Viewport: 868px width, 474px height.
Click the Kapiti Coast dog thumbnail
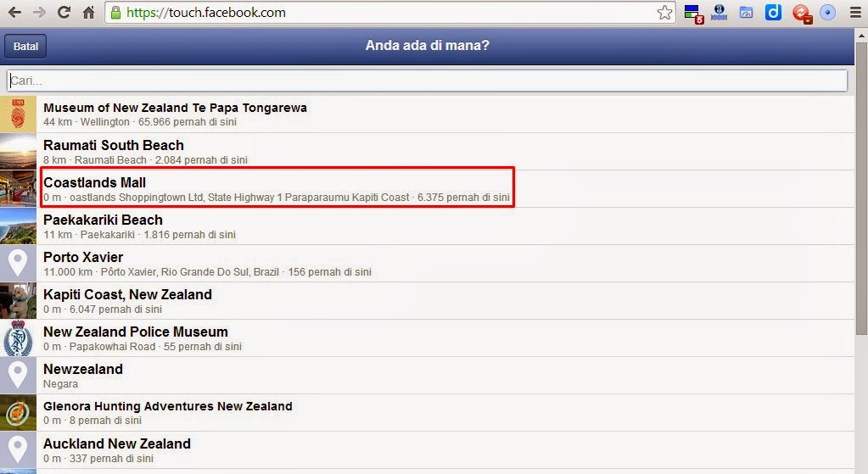coord(18,301)
